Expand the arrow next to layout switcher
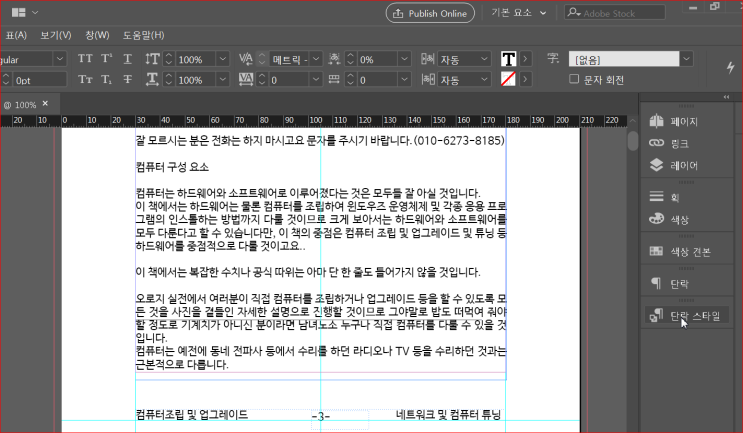The height and width of the screenshot is (433, 743). 35,12
